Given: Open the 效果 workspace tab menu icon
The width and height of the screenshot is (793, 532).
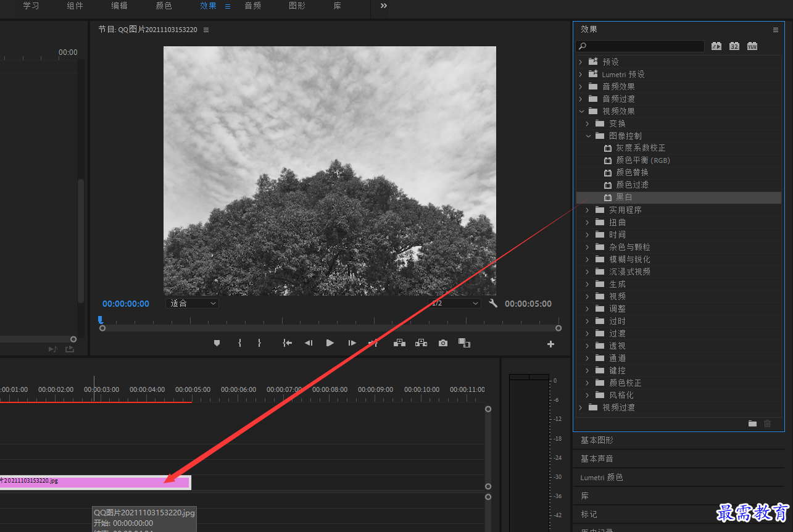Looking at the screenshot, I should tap(228, 6).
